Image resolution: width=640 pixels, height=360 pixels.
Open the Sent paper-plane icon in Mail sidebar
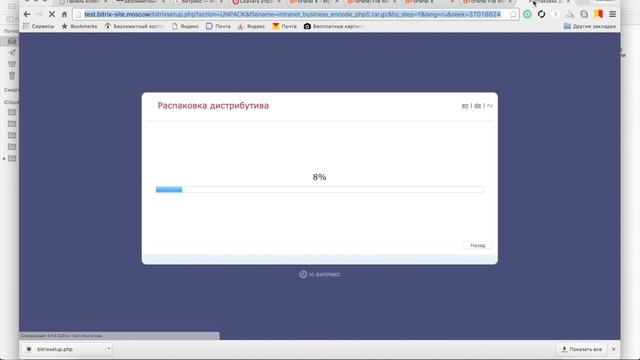click(x=12, y=52)
